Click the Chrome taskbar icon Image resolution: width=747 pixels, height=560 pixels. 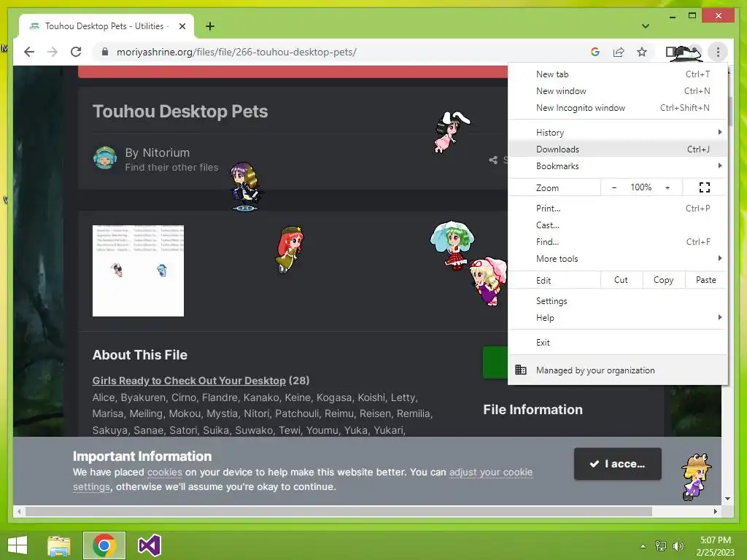point(104,545)
